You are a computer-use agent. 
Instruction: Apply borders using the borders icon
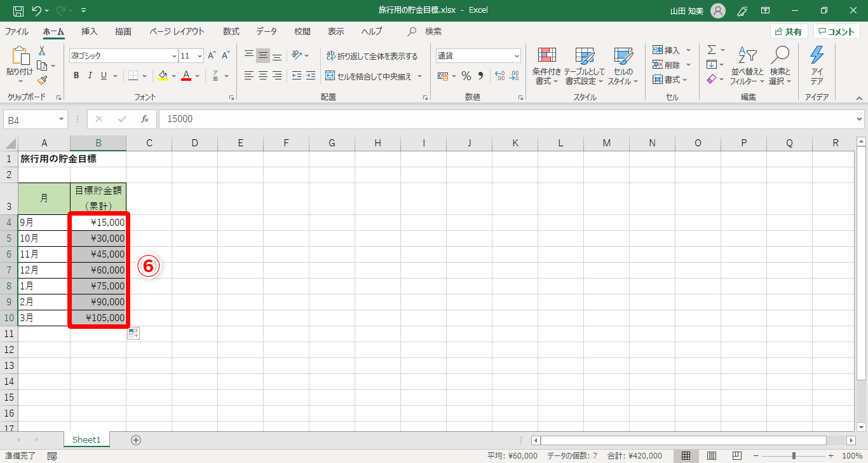point(133,76)
